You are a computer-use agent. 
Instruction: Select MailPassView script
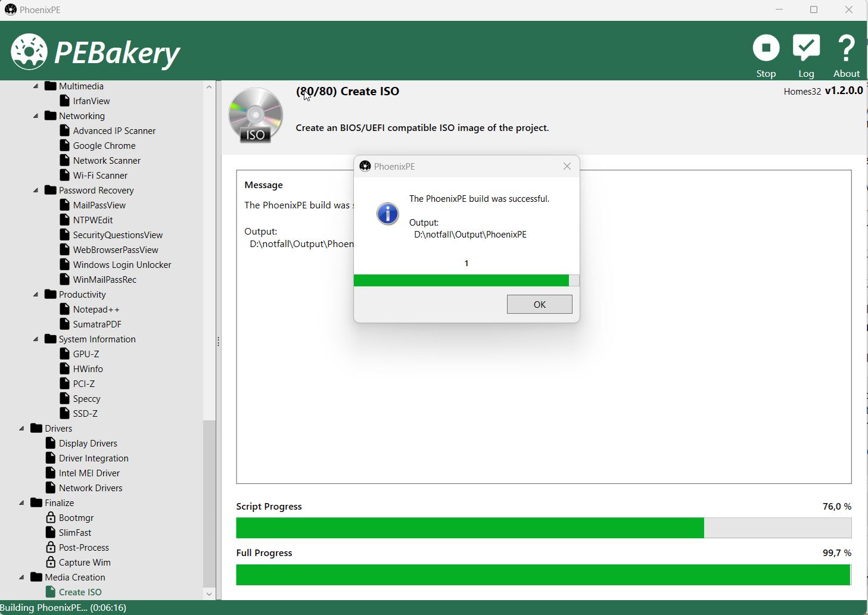[99, 205]
